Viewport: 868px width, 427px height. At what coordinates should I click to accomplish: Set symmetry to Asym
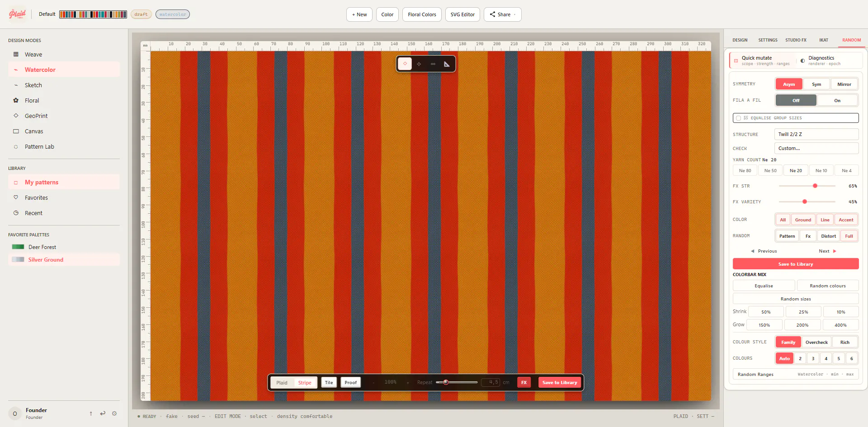coord(789,84)
